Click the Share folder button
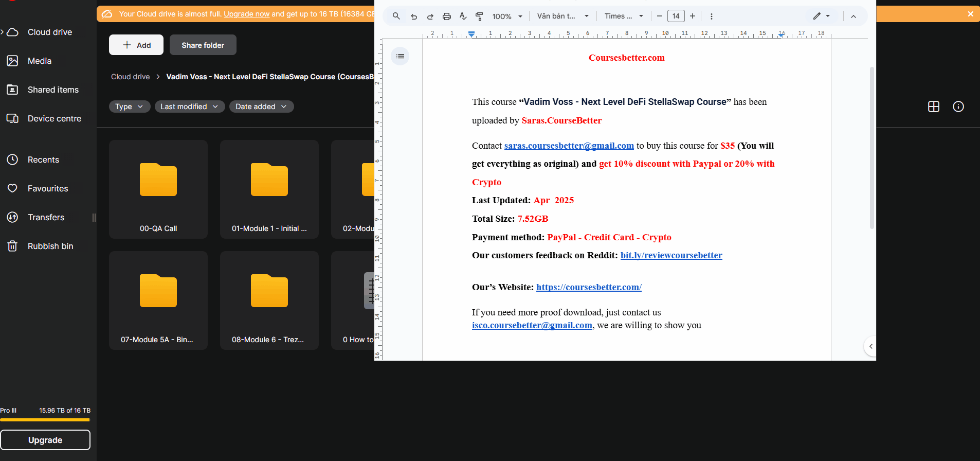This screenshot has height=461, width=980. (203, 45)
